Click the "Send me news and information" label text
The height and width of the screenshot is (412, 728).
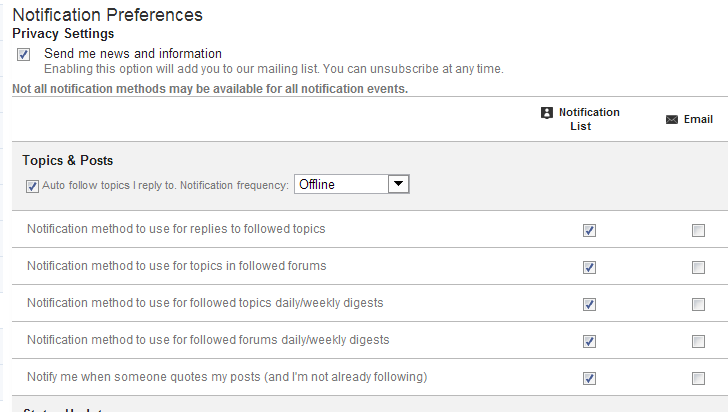pyautogui.click(x=133, y=54)
